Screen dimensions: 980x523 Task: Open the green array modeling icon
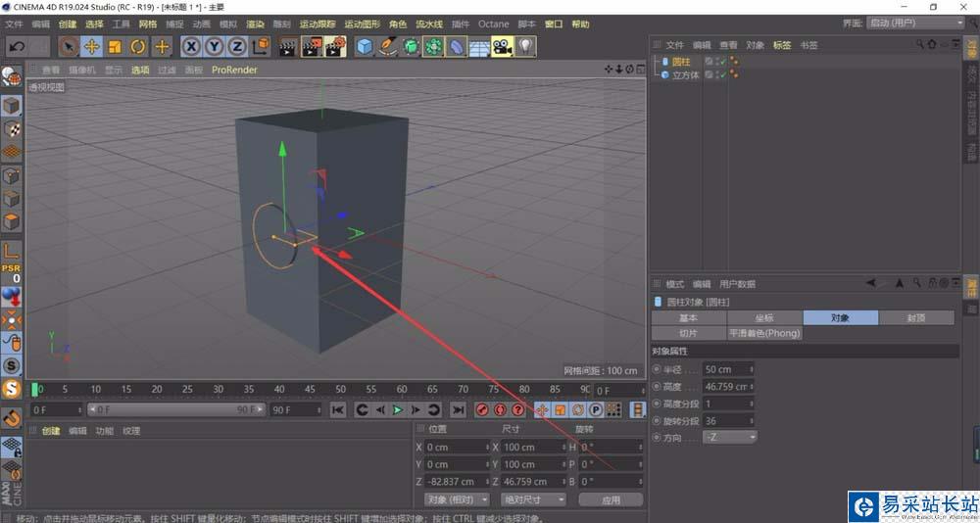(x=433, y=47)
